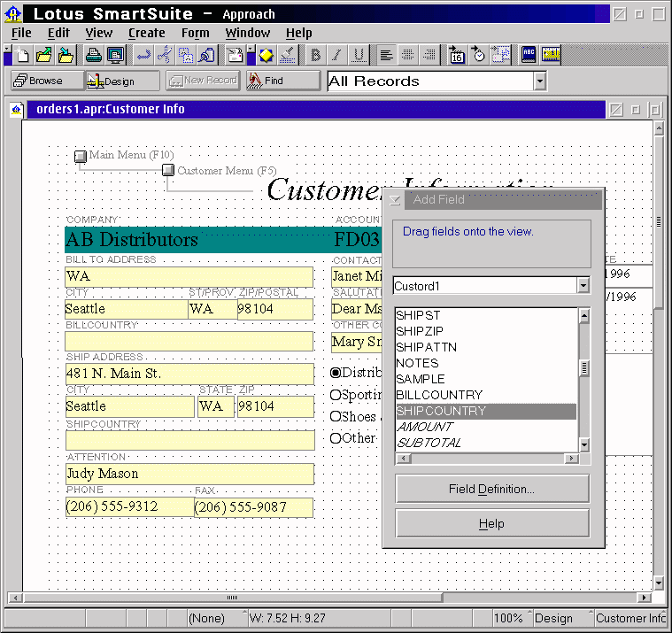This screenshot has height=633, width=672.
Task: Click the insert time clock icon
Action: pos(478,55)
